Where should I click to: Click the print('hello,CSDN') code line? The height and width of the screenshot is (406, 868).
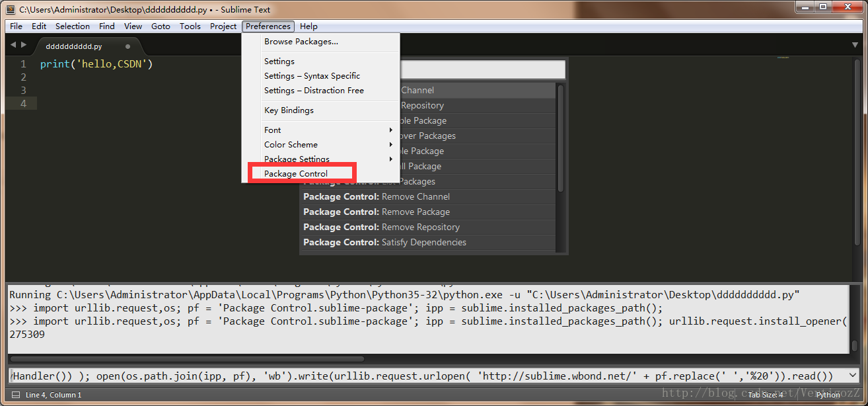96,64
